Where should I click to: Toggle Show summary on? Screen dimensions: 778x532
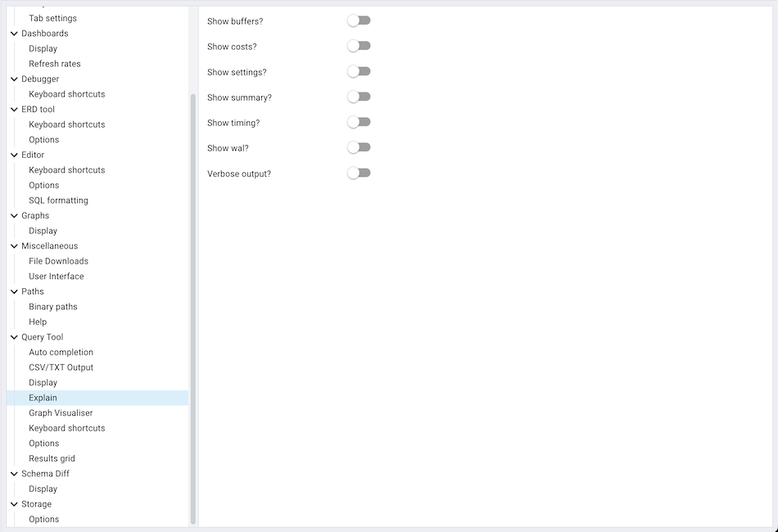click(x=359, y=97)
